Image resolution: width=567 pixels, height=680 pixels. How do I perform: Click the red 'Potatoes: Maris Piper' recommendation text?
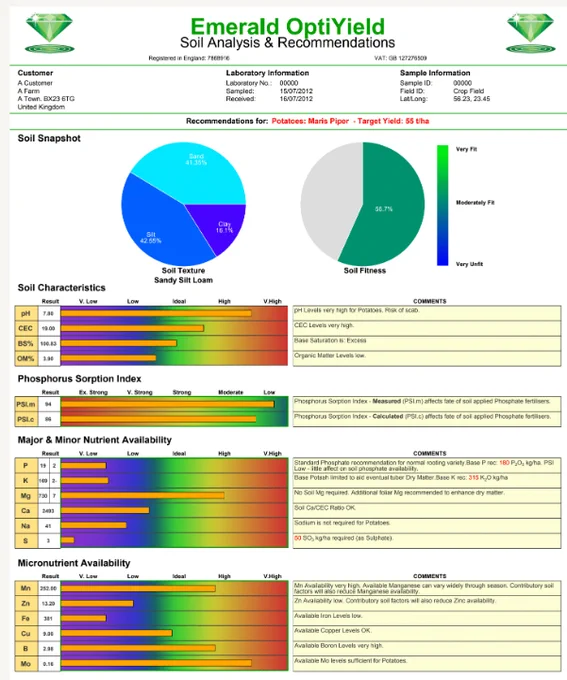coord(310,121)
